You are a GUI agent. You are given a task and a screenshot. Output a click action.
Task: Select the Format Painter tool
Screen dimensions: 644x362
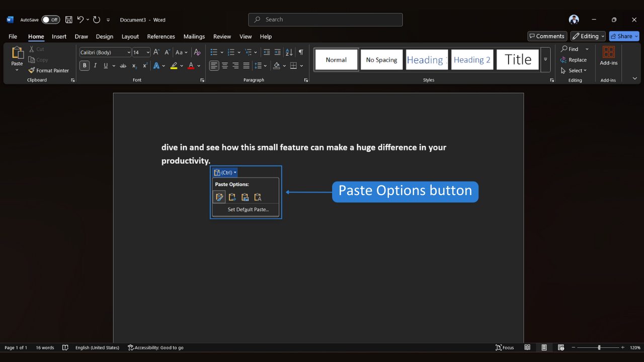point(49,70)
